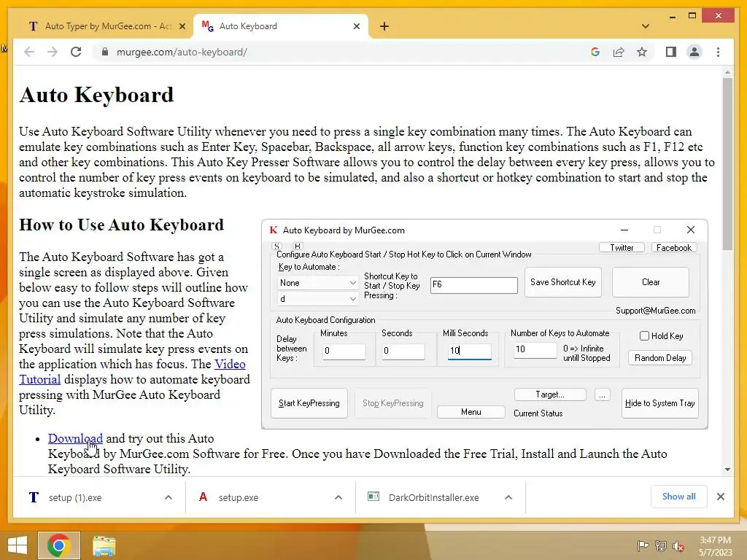This screenshot has height=560, width=747.
Task: Share this page using the share icon
Action: pos(619,52)
